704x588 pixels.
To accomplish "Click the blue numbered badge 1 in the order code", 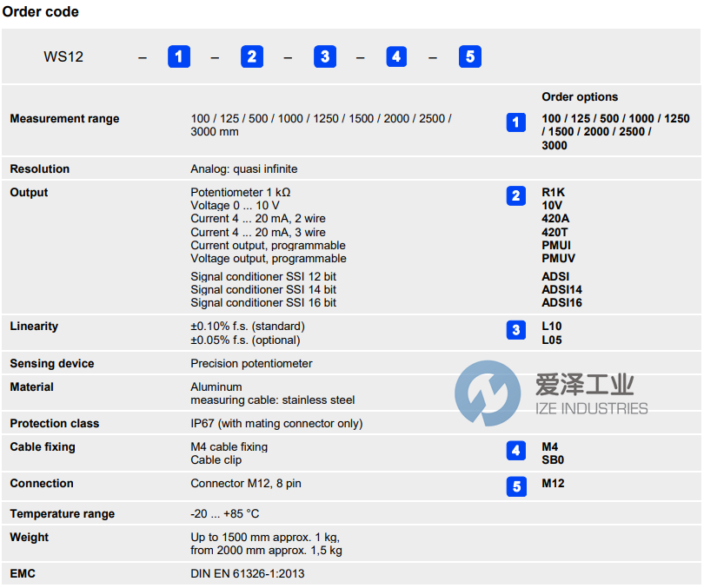I will 179,56.
